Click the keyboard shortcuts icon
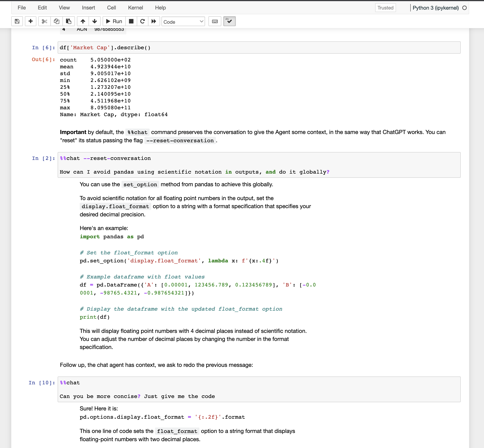This screenshot has height=448, width=484. tap(215, 21)
